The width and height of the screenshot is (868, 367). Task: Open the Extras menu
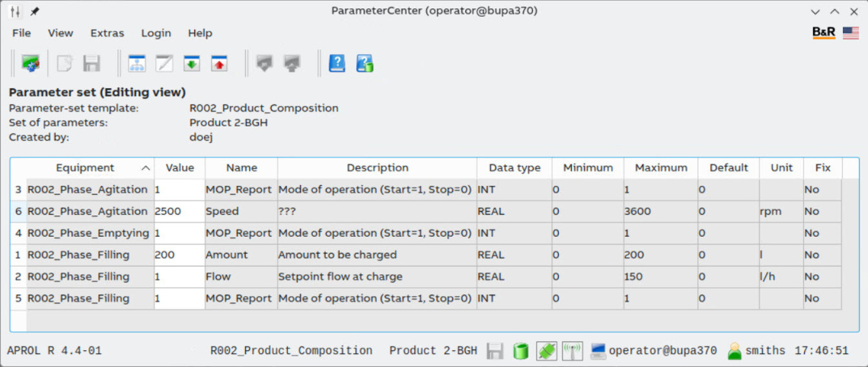(107, 33)
